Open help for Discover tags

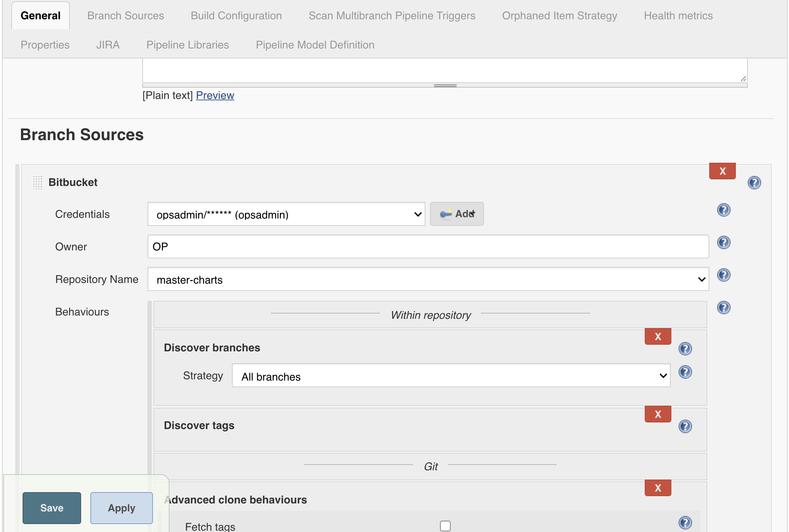point(685,426)
